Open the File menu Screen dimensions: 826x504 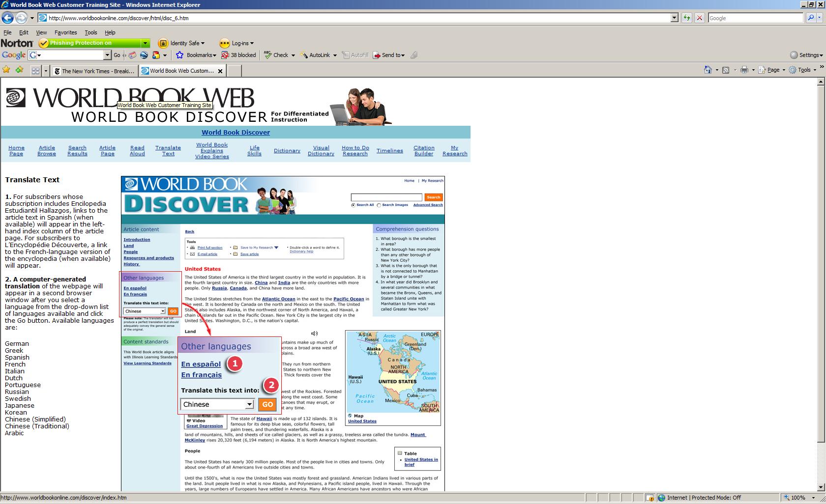(7, 32)
